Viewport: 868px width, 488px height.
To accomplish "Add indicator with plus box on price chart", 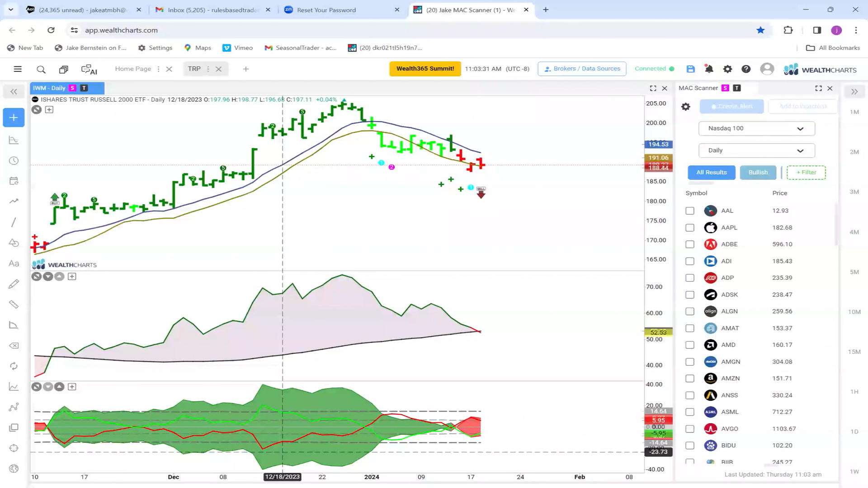I will coord(49,110).
